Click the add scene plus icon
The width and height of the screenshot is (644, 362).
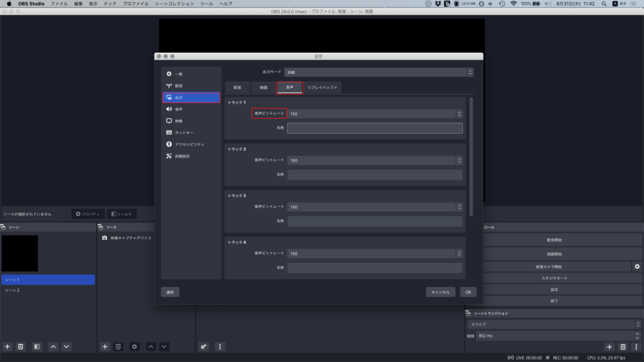(8, 346)
